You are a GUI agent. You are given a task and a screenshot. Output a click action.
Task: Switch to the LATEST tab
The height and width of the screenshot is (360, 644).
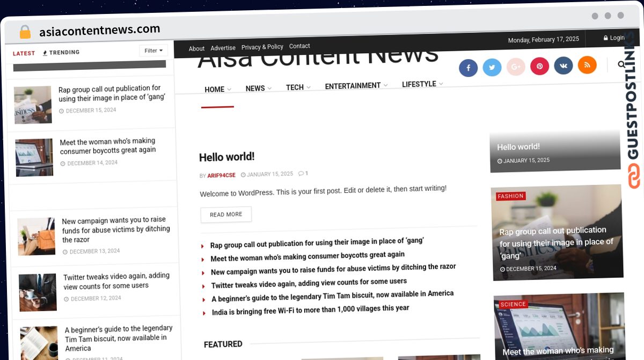click(x=24, y=53)
